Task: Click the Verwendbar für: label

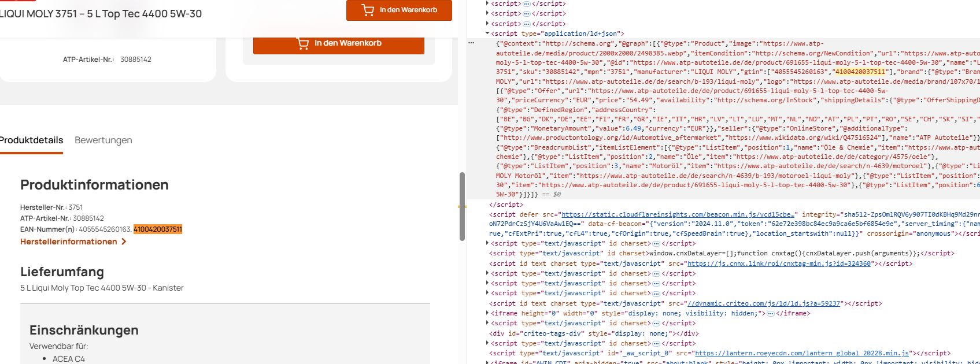Action: 59,346
